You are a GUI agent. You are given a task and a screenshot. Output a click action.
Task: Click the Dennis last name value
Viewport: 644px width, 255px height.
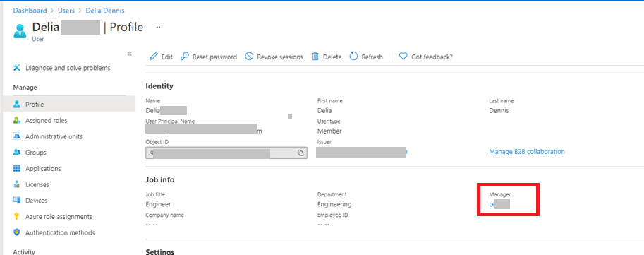(499, 111)
